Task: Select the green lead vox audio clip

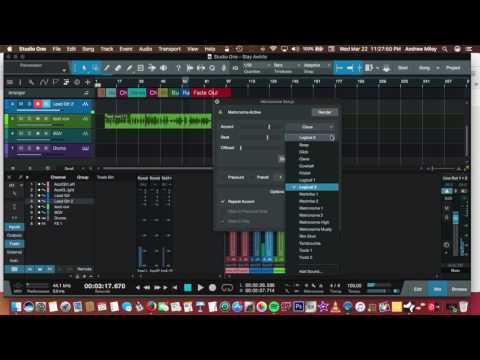Action: point(158,121)
